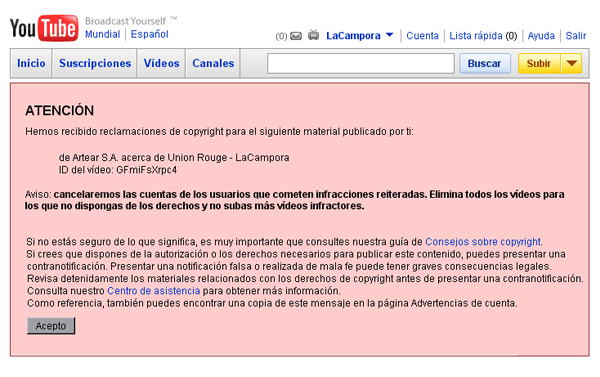Open the inbox envelope icon
The width and height of the screenshot is (600, 377).
(296, 36)
